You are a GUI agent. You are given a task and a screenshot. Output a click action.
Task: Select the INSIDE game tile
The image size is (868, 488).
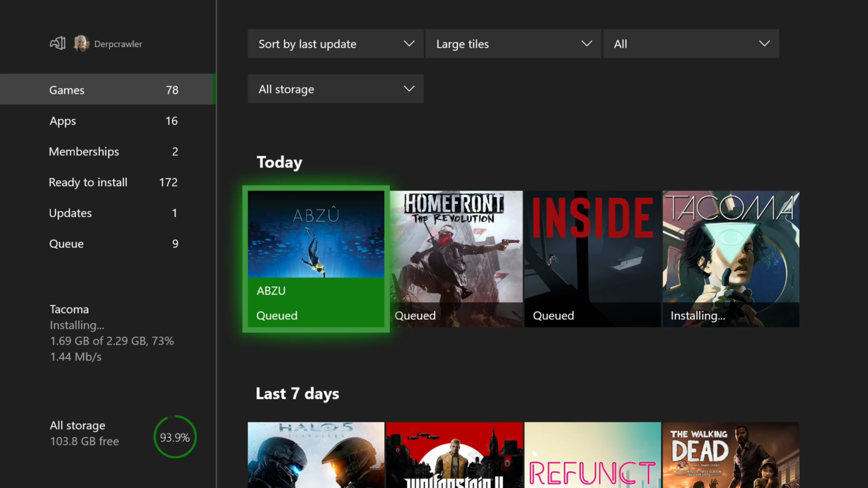point(593,259)
